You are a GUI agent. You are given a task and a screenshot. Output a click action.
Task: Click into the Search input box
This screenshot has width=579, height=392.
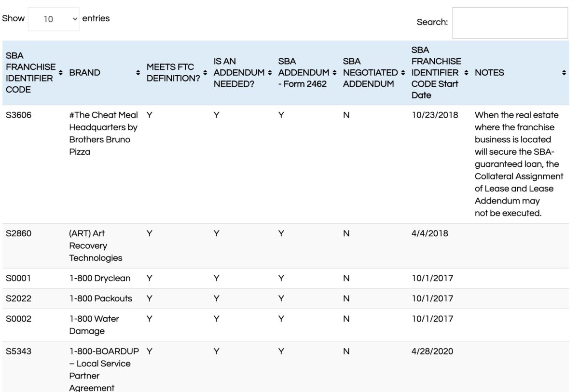(x=510, y=23)
